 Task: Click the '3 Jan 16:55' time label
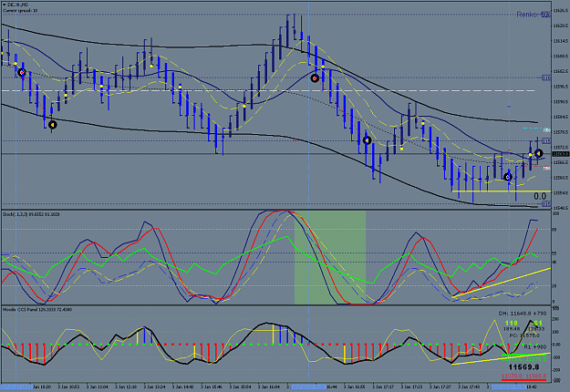point(355,387)
